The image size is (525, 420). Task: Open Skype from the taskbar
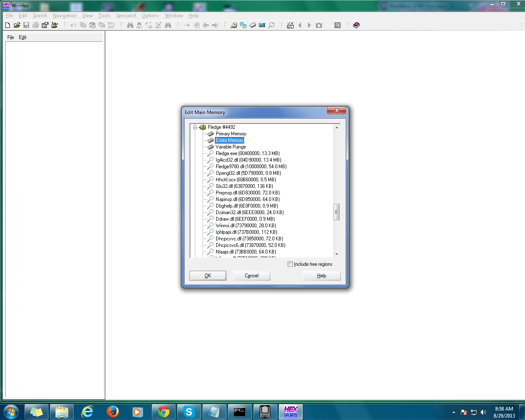coord(189,411)
